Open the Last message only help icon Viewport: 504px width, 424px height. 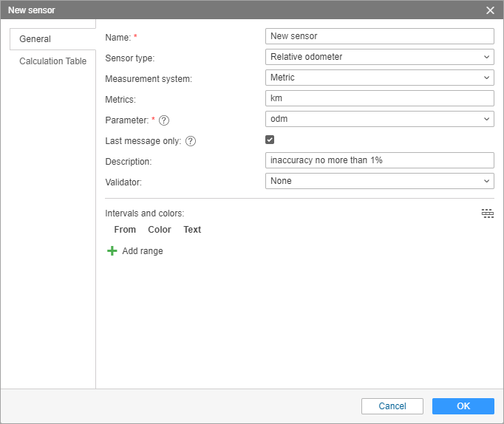click(x=191, y=141)
